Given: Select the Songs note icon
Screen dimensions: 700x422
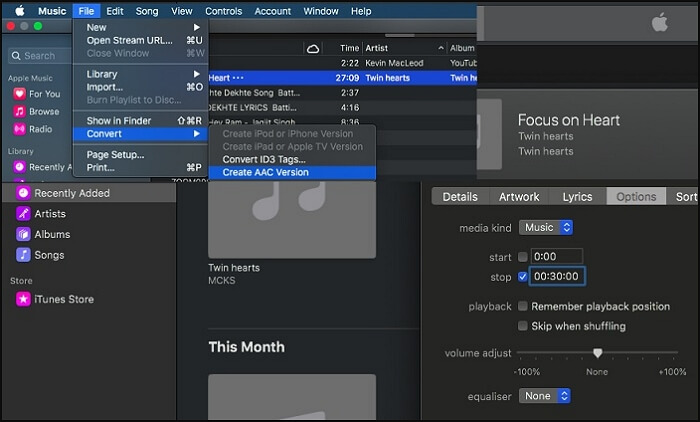Looking at the screenshot, I should (23, 254).
